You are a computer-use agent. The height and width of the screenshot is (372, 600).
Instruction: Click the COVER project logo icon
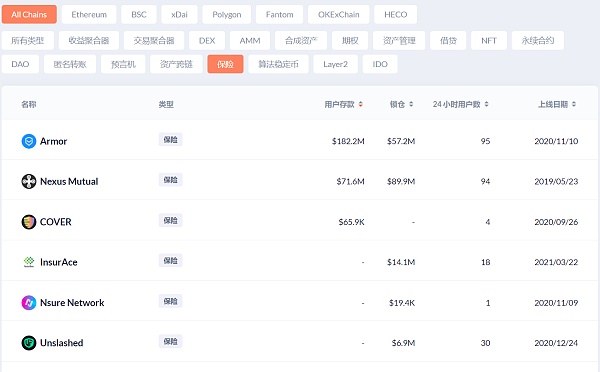coord(29,222)
